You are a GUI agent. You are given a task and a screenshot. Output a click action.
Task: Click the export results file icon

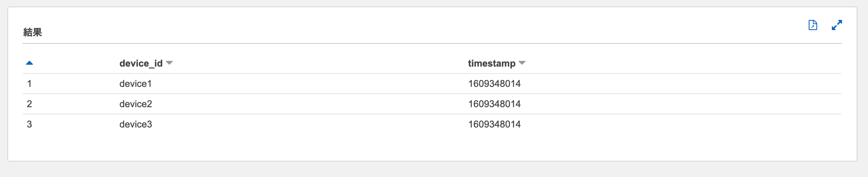813,25
